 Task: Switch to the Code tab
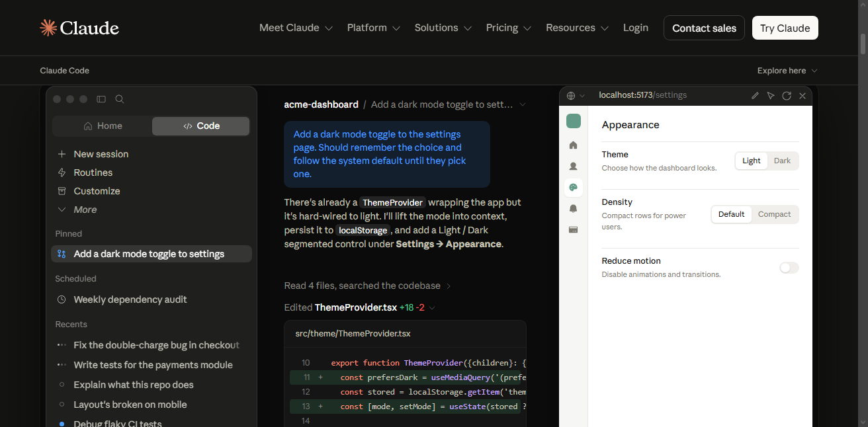click(x=201, y=126)
